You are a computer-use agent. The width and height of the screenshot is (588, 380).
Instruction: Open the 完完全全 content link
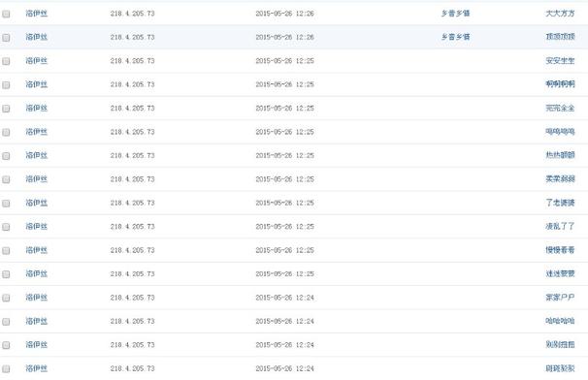[x=560, y=108]
